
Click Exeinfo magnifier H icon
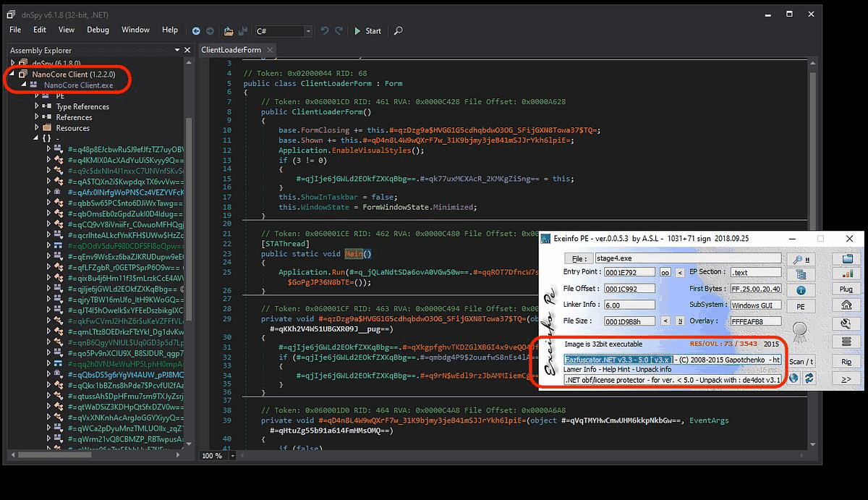tap(801, 258)
